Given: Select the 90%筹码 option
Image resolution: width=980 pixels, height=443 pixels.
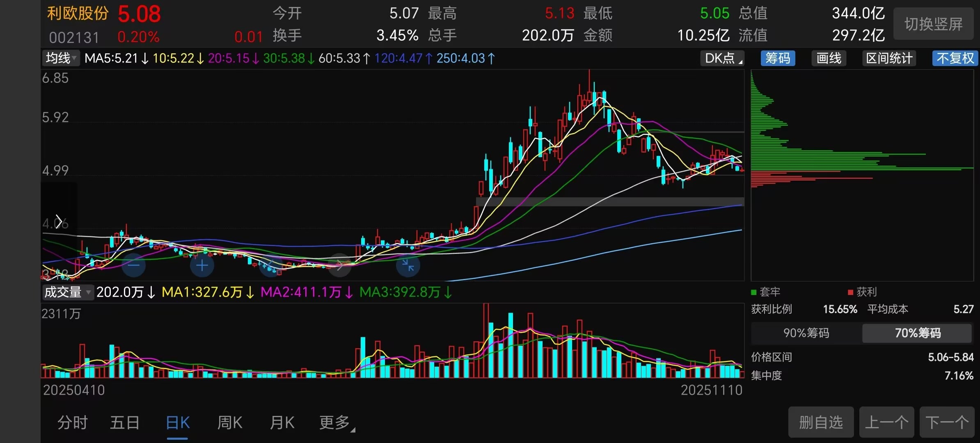Looking at the screenshot, I should tap(806, 333).
